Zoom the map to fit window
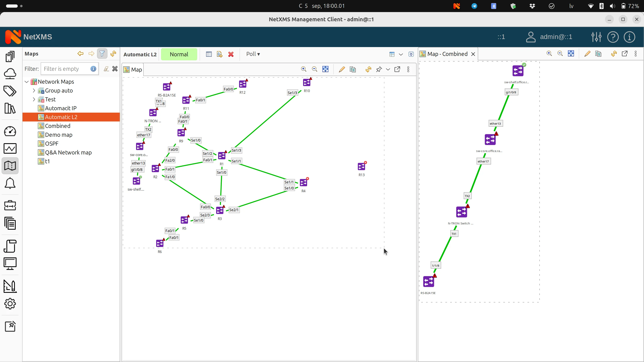This screenshot has height=362, width=644. 325,69
